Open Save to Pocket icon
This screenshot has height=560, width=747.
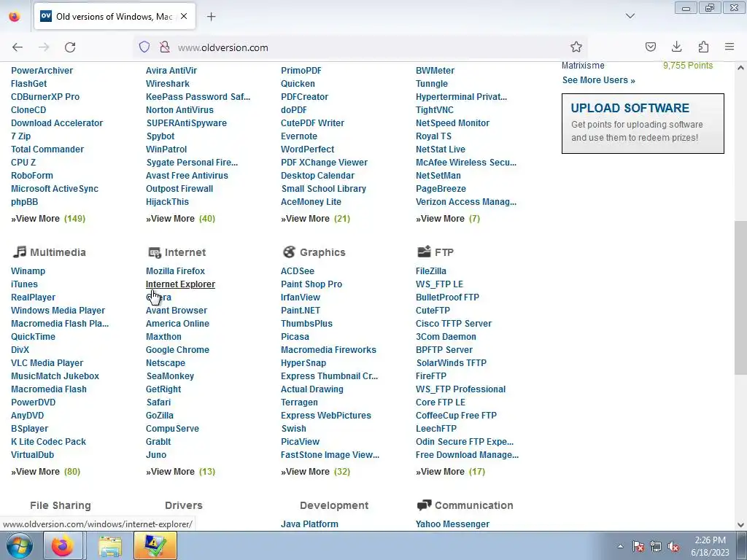coord(650,47)
